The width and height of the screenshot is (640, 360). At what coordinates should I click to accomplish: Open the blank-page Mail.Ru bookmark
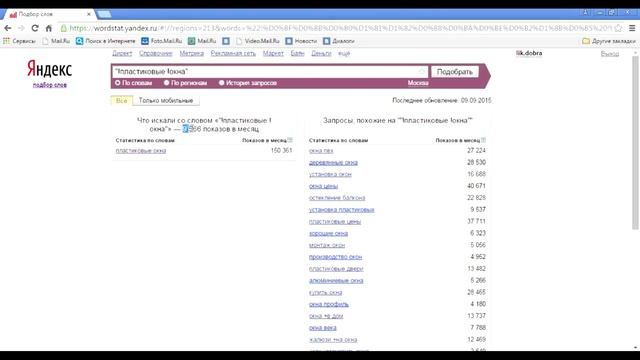pyautogui.click(x=56, y=41)
